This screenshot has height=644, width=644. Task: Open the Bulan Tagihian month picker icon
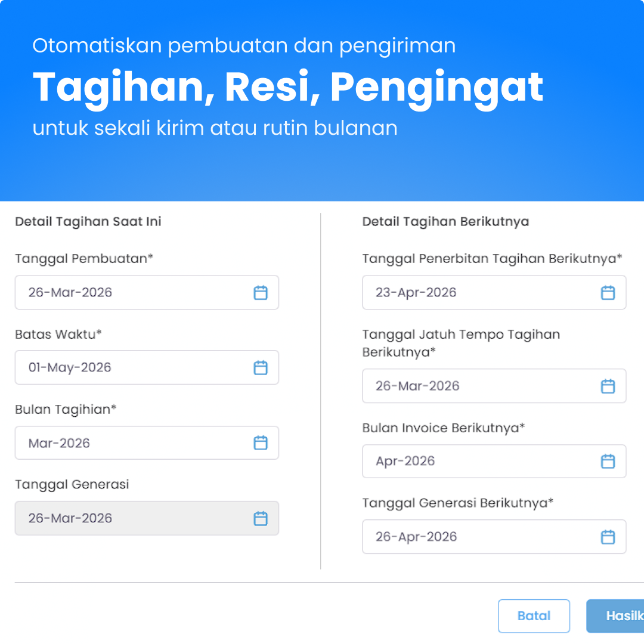point(261,443)
